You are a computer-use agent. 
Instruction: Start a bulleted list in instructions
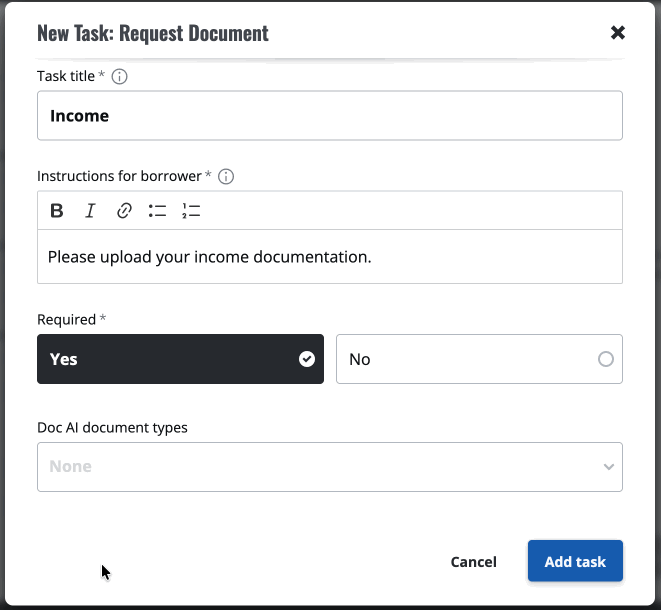coord(157,211)
